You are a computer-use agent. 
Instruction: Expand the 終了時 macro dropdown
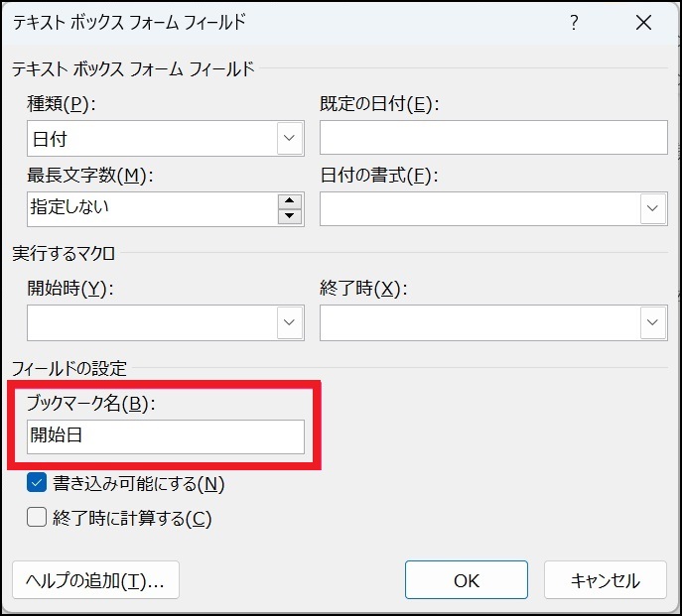pos(652,322)
